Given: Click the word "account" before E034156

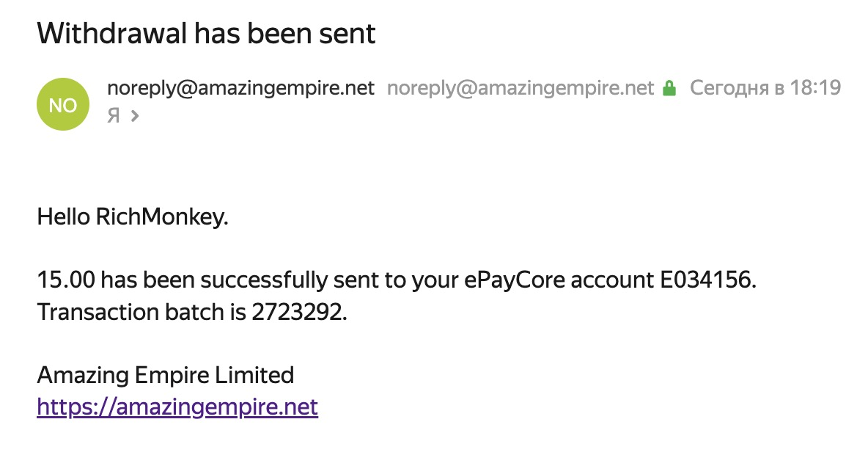Looking at the screenshot, I should pyautogui.click(x=614, y=280).
